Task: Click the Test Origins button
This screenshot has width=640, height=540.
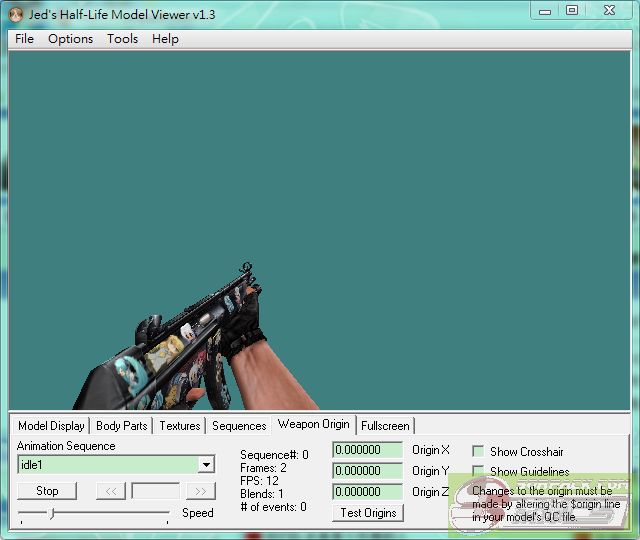Action: point(368,513)
